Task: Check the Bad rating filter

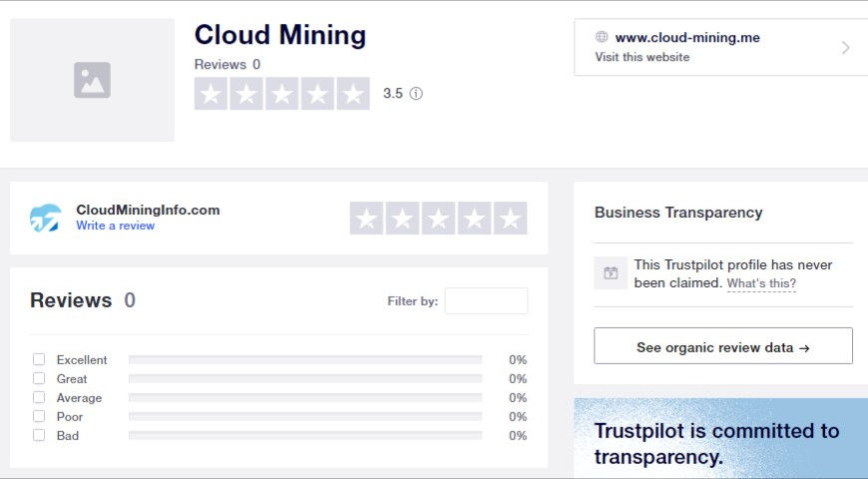Action: 39,435
